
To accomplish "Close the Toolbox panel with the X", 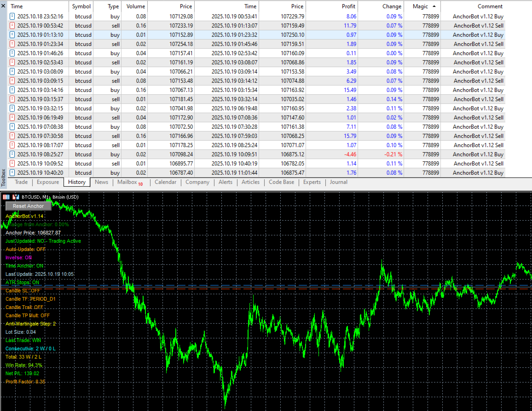I will (x=3, y=6).
